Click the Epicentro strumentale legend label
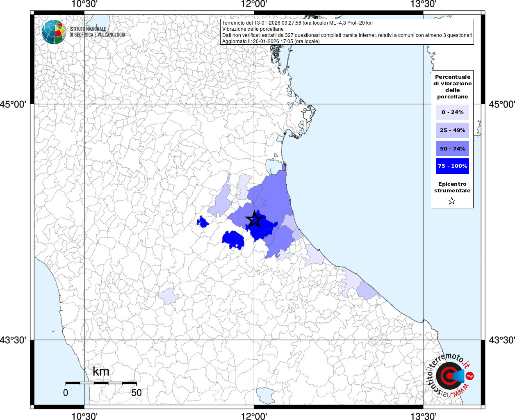Image resolution: width=515 pixels, height=420 pixels. (452, 187)
